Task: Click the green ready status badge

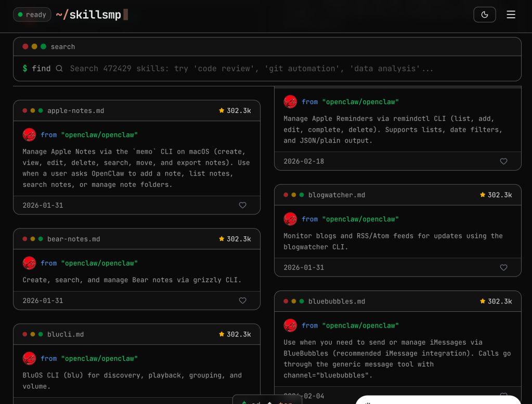Action: (32, 15)
